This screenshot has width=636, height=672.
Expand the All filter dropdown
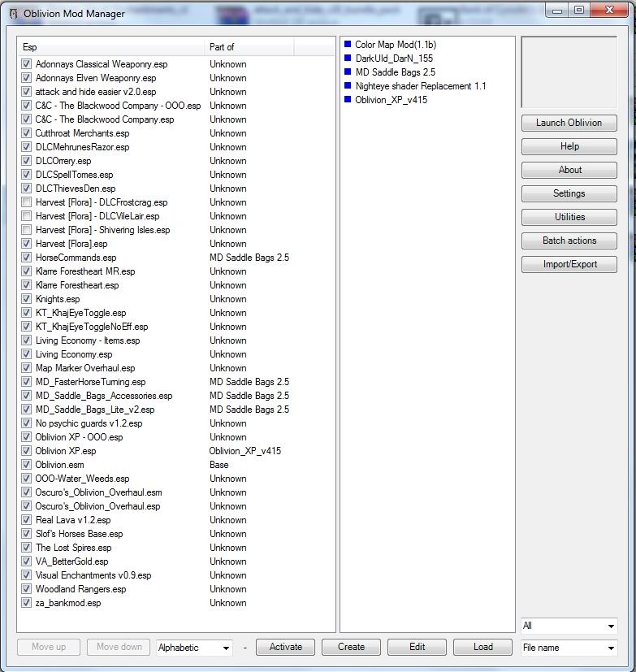point(569,626)
